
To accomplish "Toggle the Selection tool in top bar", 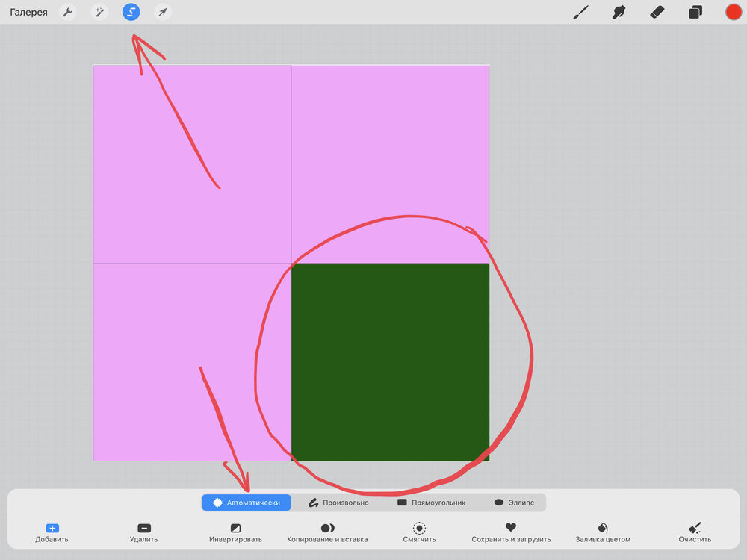I will (x=131, y=12).
